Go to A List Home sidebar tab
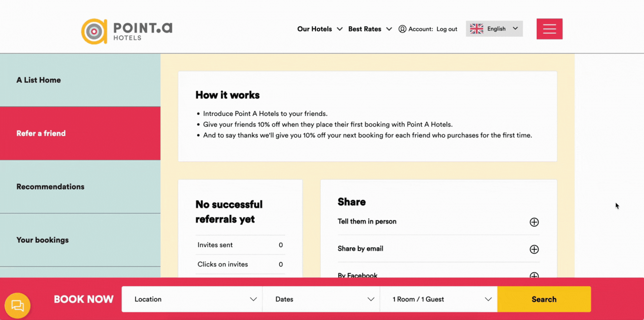The height and width of the screenshot is (320, 644). coord(38,80)
